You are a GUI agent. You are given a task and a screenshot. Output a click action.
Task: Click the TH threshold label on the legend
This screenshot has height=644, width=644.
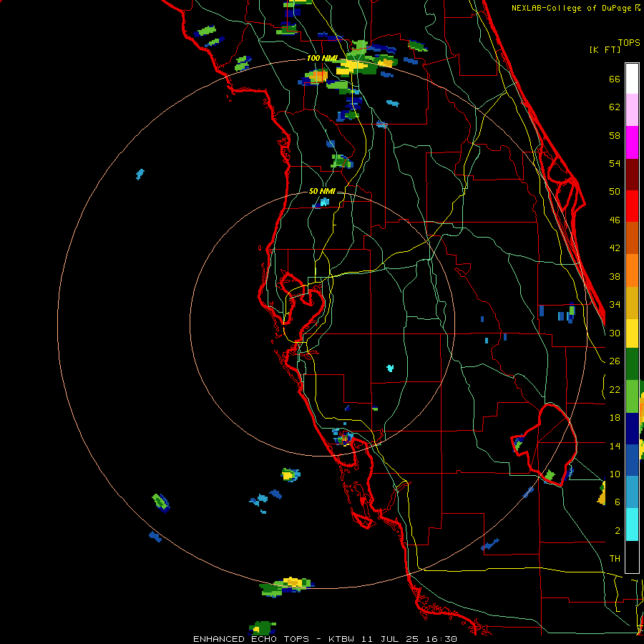pos(615,558)
